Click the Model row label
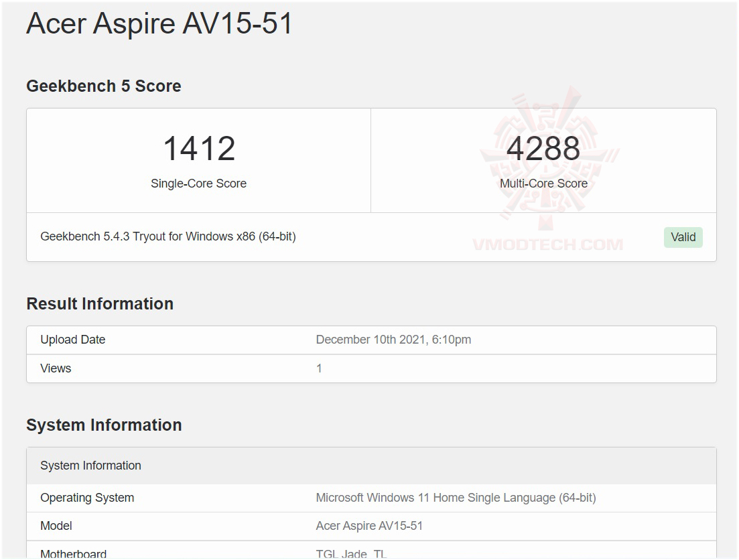The width and height of the screenshot is (739, 560). point(56,526)
